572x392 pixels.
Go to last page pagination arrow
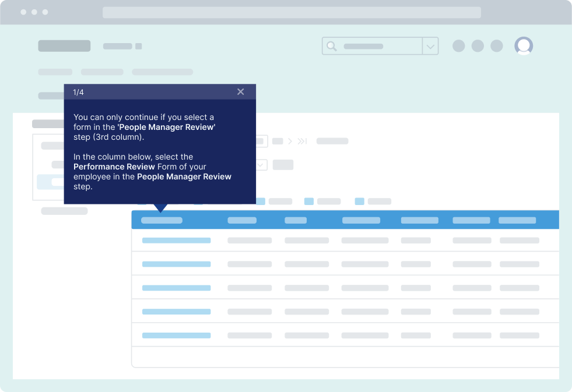coord(302,141)
